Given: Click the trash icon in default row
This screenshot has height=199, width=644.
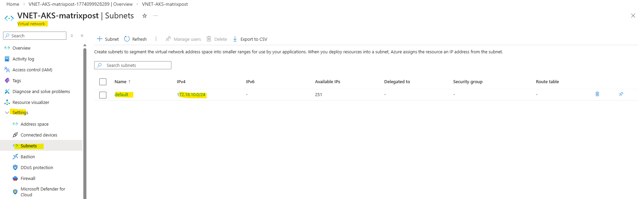Looking at the screenshot, I should (x=597, y=94).
